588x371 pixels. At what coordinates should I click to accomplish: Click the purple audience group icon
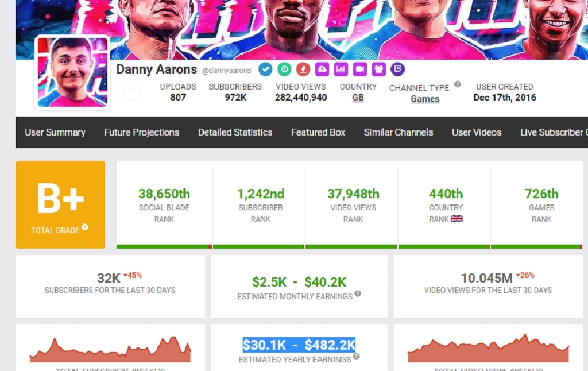tap(379, 69)
